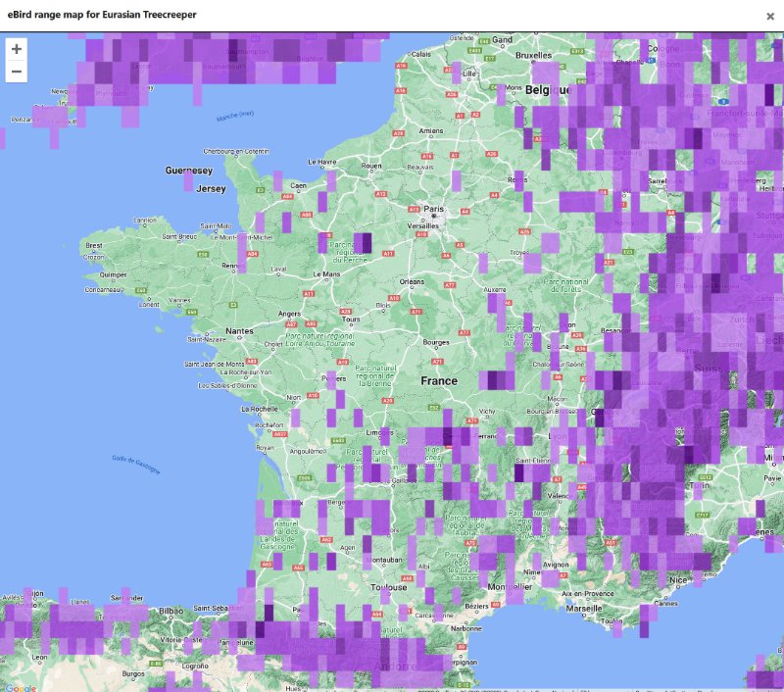This screenshot has width=784, height=692.
Task: Select the 'Tours' label
Action: (351, 319)
